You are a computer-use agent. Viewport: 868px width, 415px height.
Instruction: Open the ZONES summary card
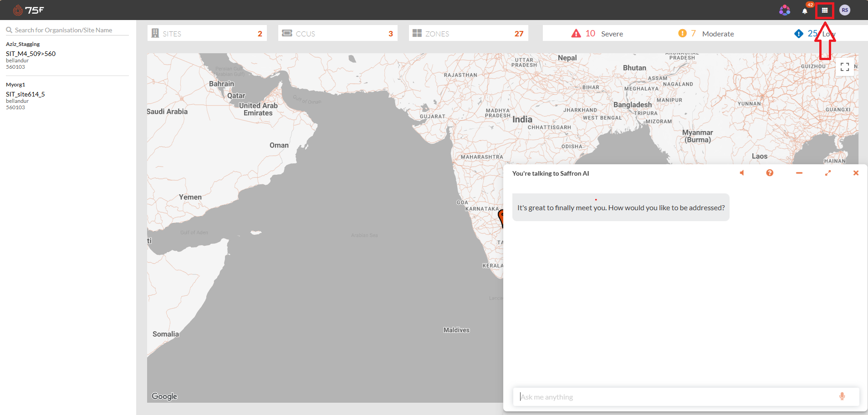click(468, 33)
